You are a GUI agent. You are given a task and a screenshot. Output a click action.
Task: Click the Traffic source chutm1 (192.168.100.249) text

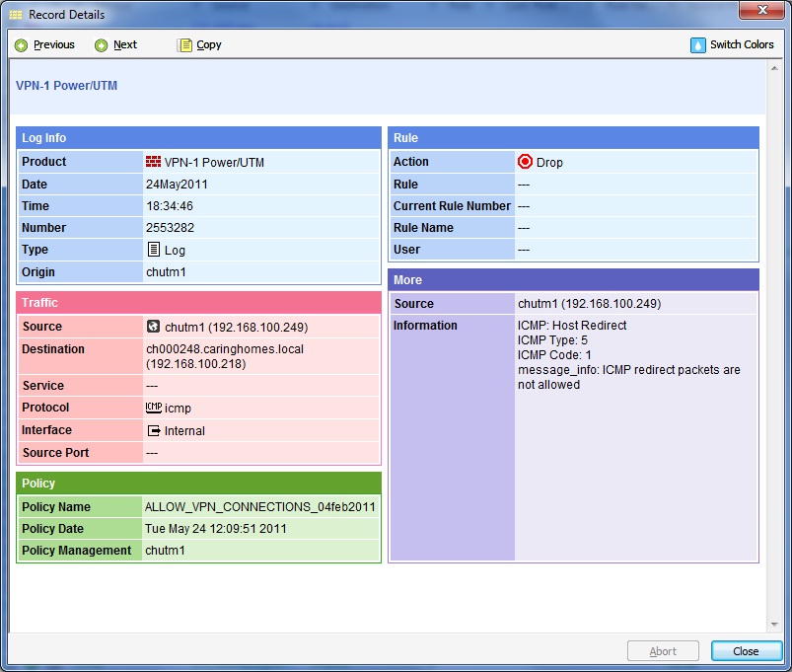point(237,328)
